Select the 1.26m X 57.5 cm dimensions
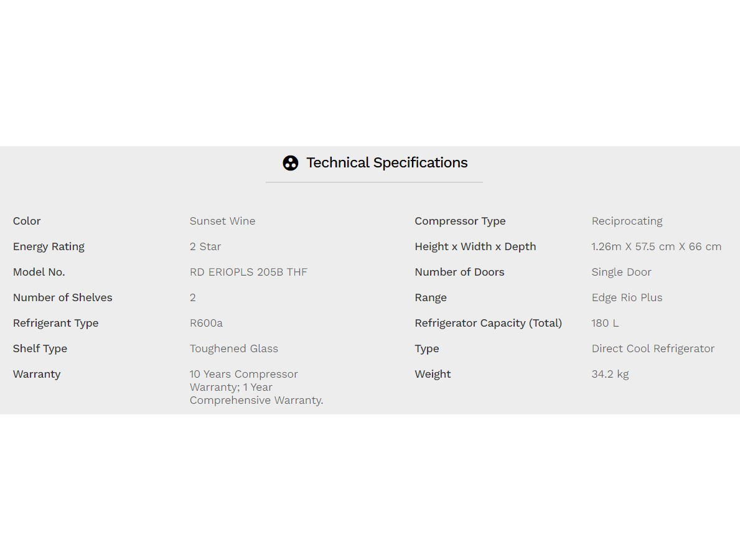The height and width of the screenshot is (560, 740). point(656,246)
